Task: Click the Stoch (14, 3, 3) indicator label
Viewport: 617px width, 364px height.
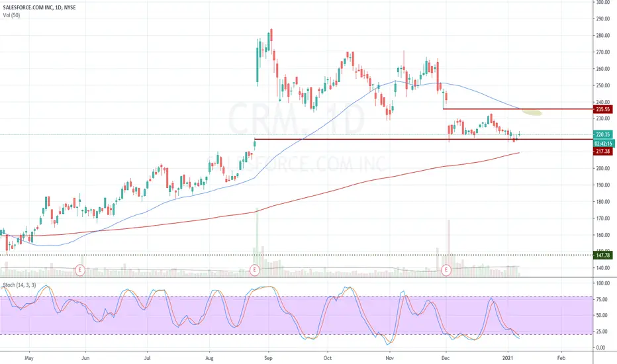Action: point(19,285)
